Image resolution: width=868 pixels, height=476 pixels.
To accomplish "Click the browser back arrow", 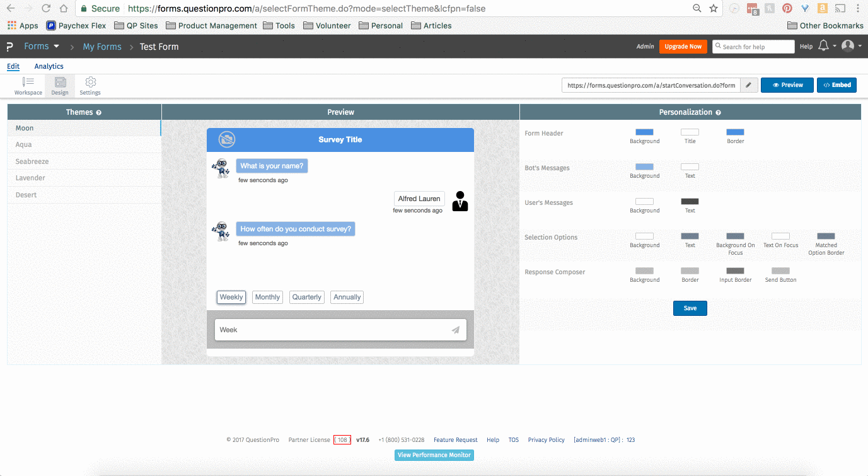I will tap(11, 9).
